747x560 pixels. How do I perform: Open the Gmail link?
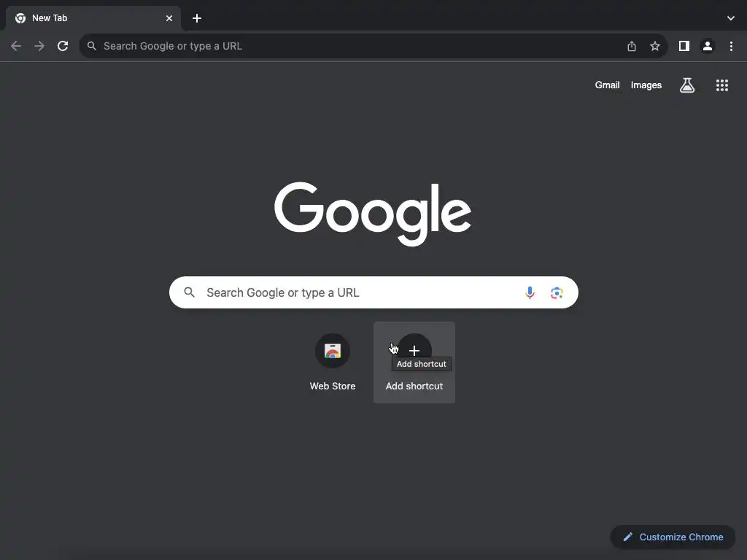pyautogui.click(x=608, y=85)
